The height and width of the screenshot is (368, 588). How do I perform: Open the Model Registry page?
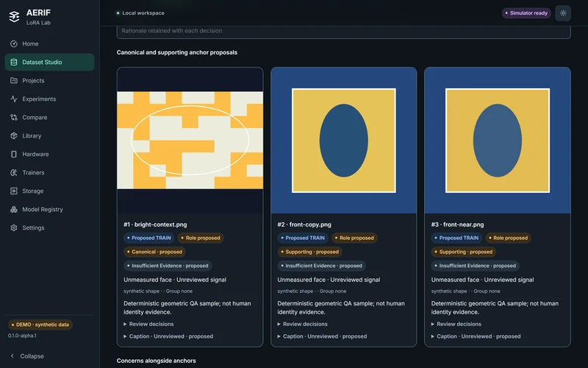tap(49, 209)
